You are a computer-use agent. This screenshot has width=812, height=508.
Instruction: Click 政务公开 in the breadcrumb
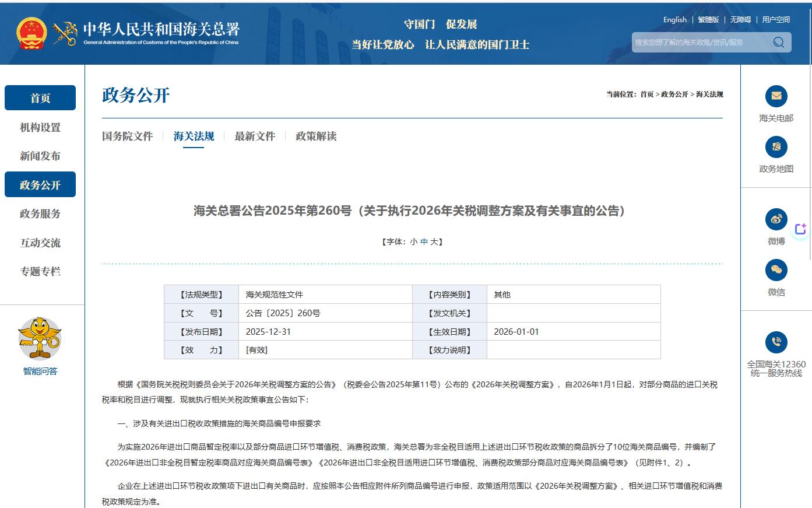[674, 94]
